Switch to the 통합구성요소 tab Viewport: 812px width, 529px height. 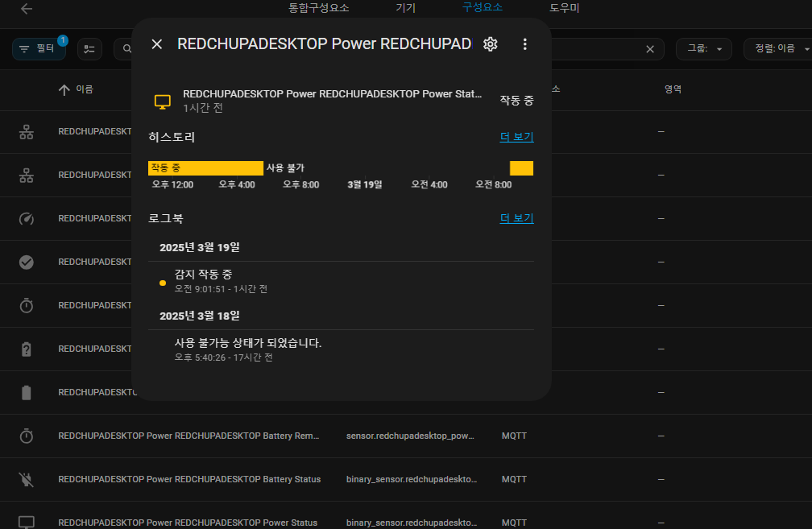319,8
